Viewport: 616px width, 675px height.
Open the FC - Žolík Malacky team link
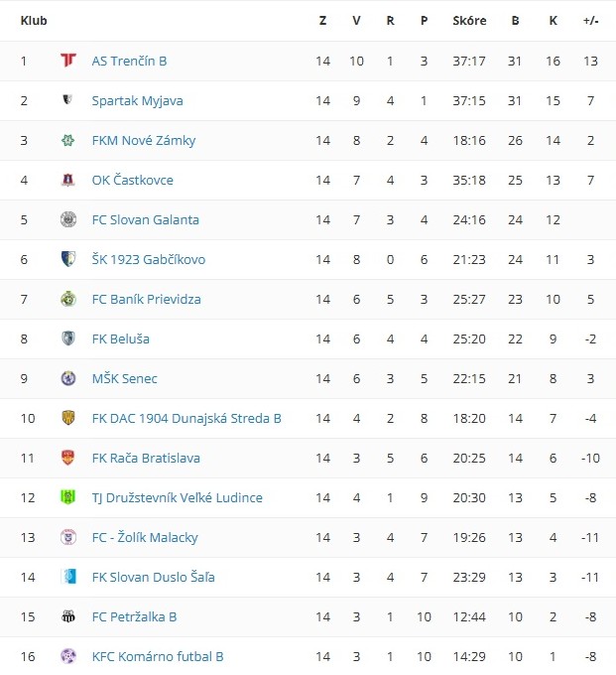click(145, 537)
